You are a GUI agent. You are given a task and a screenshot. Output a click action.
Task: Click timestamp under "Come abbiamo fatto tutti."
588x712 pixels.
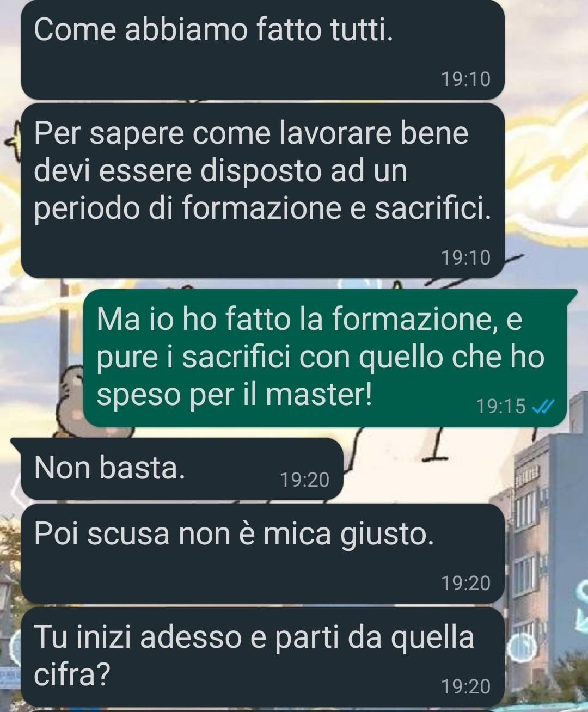tap(466, 79)
